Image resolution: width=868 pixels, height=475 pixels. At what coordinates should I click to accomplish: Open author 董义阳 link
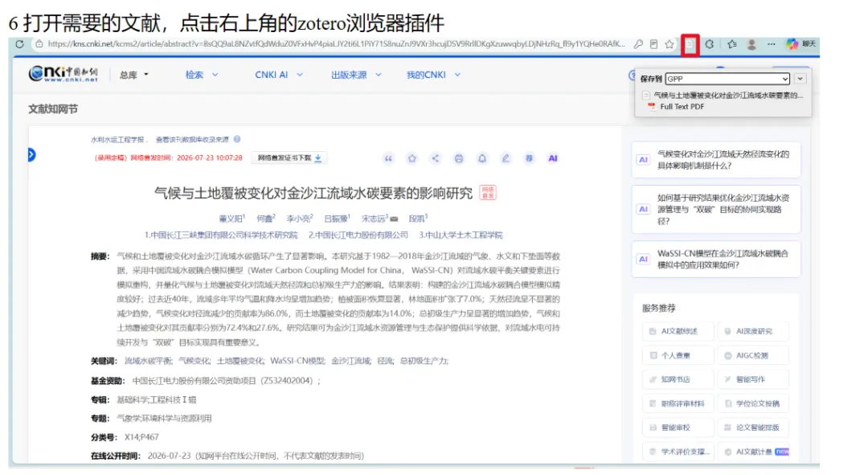click(x=231, y=219)
